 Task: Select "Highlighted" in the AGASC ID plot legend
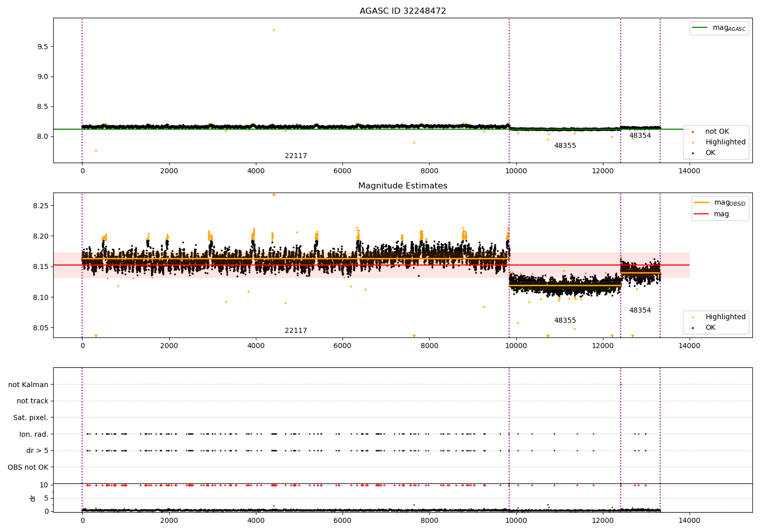pyautogui.click(x=726, y=142)
